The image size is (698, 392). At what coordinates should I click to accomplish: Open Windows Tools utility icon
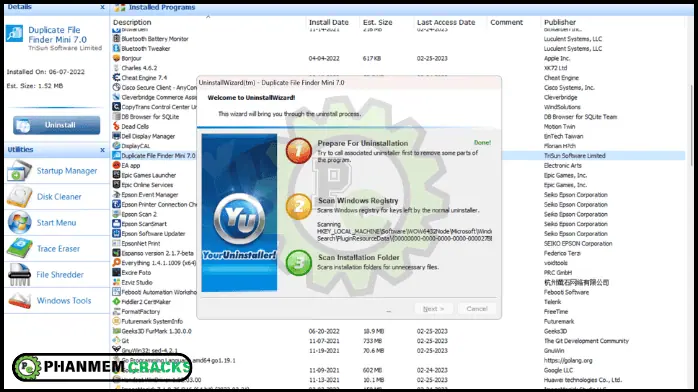pos(19,301)
